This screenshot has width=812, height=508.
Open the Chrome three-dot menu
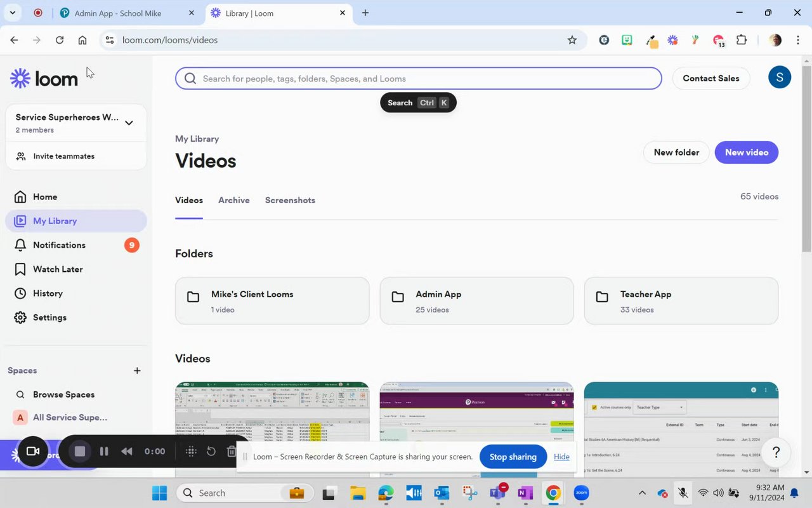797,40
